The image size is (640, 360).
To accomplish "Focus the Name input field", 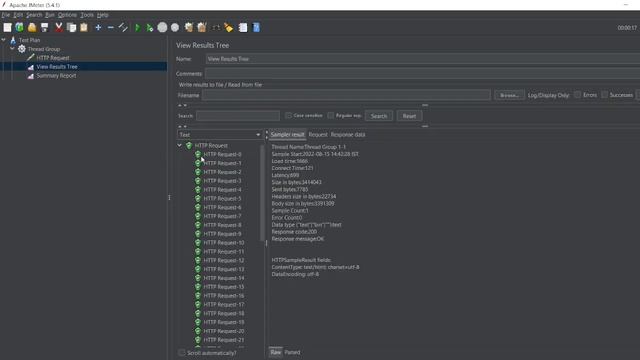I will (x=422, y=59).
